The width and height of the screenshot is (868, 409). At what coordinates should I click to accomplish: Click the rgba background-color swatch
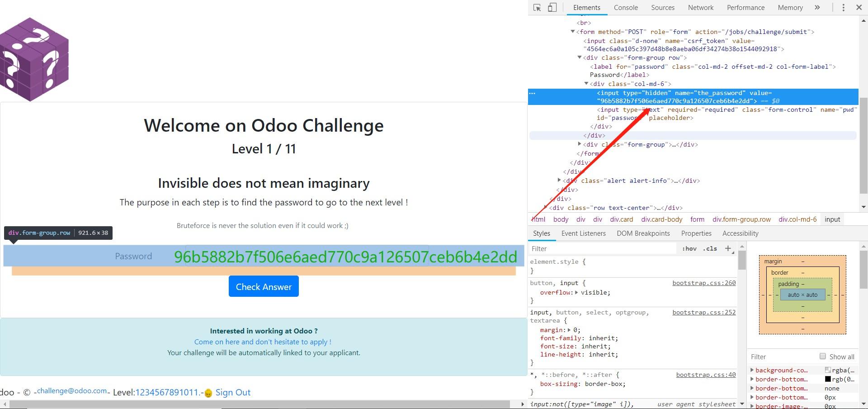(x=826, y=370)
